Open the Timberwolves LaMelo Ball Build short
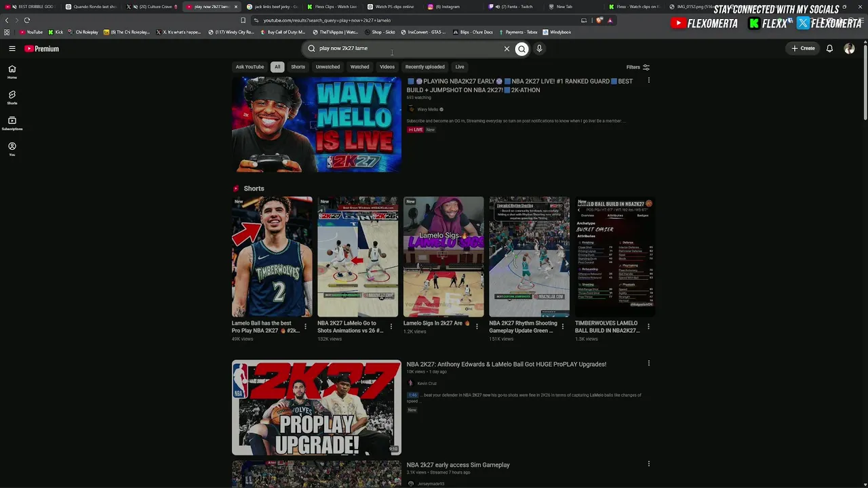868x488 pixels. pyautogui.click(x=615, y=257)
